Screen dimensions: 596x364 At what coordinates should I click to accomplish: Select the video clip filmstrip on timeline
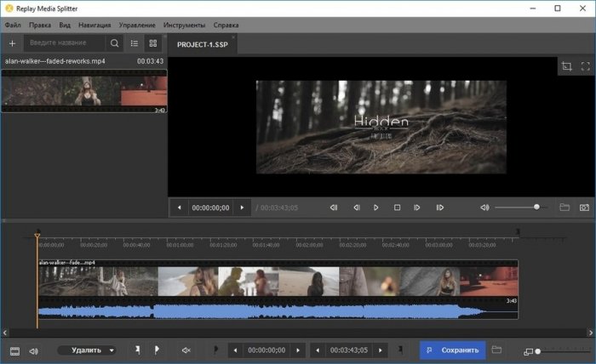278,282
